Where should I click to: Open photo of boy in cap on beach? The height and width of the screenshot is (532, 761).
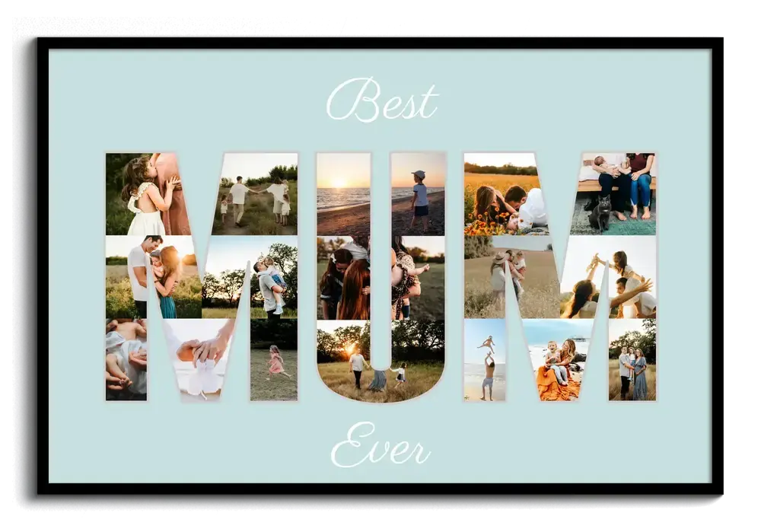418,194
